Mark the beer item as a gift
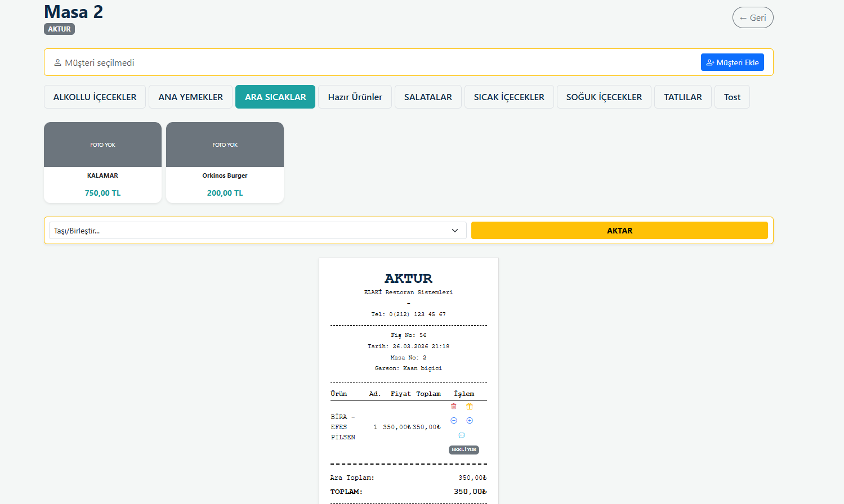This screenshot has height=504, width=844. click(470, 406)
